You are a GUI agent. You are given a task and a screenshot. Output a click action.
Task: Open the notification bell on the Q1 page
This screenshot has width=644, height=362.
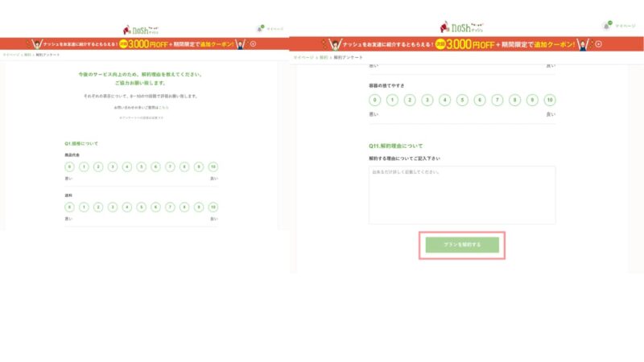[x=260, y=29]
